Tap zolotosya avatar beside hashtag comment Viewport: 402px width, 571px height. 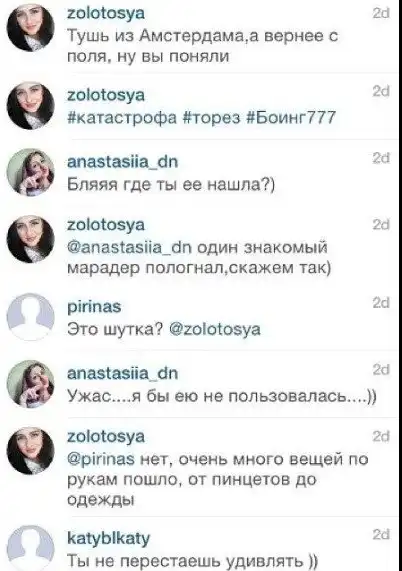[x=31, y=105]
